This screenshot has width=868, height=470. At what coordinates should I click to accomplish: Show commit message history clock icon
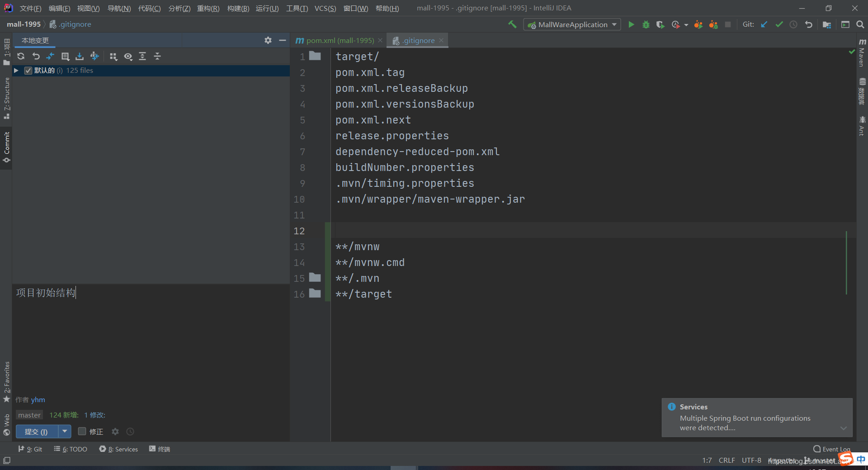130,432
